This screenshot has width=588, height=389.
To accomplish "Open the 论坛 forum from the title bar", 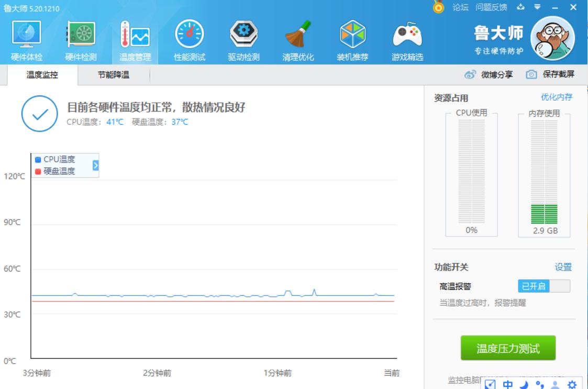I will pos(460,6).
